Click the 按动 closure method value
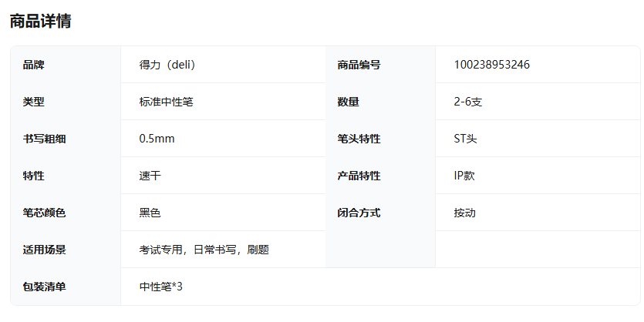This screenshot has height=322, width=644. tap(464, 213)
